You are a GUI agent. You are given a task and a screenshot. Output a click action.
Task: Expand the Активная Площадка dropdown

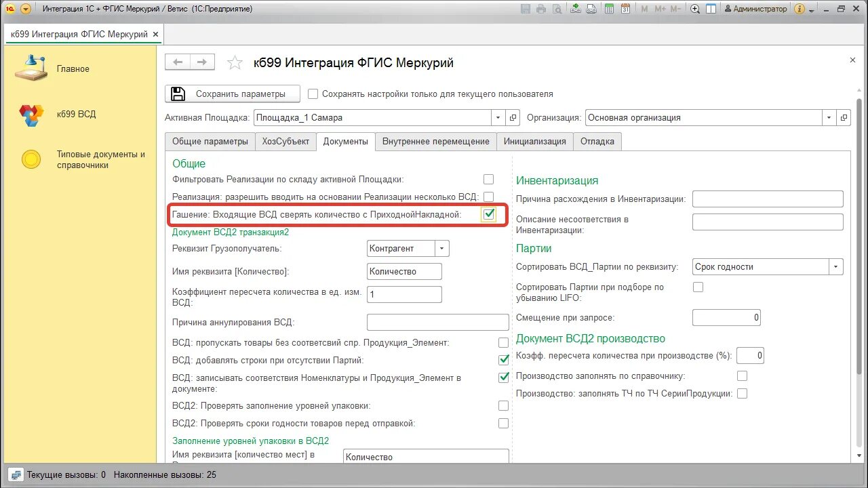(x=499, y=117)
